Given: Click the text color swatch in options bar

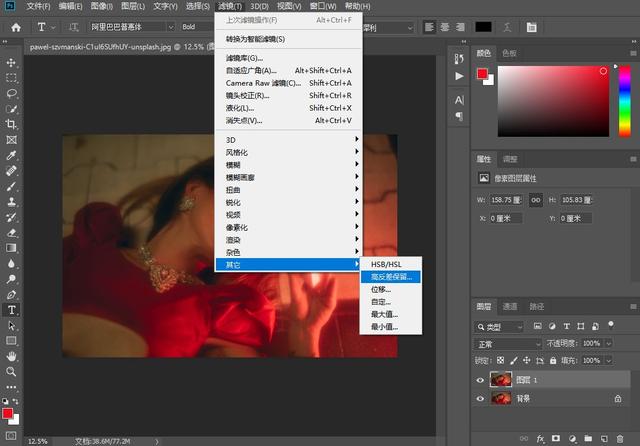Looking at the screenshot, I should coord(483,27).
